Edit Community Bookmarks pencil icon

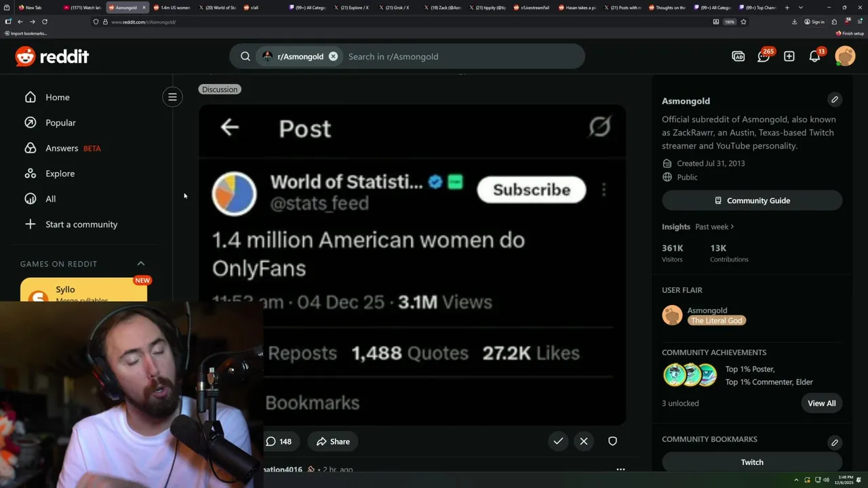click(835, 442)
